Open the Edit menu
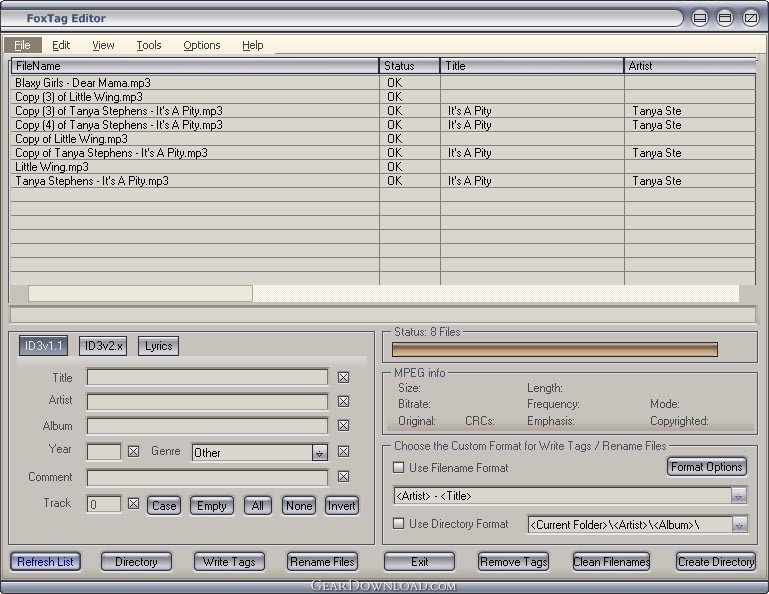 coord(61,45)
